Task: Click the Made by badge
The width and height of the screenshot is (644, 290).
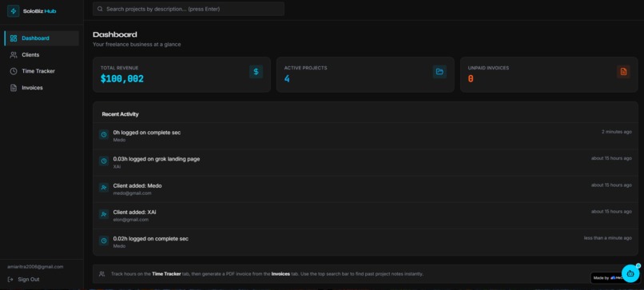Action: tap(607, 278)
